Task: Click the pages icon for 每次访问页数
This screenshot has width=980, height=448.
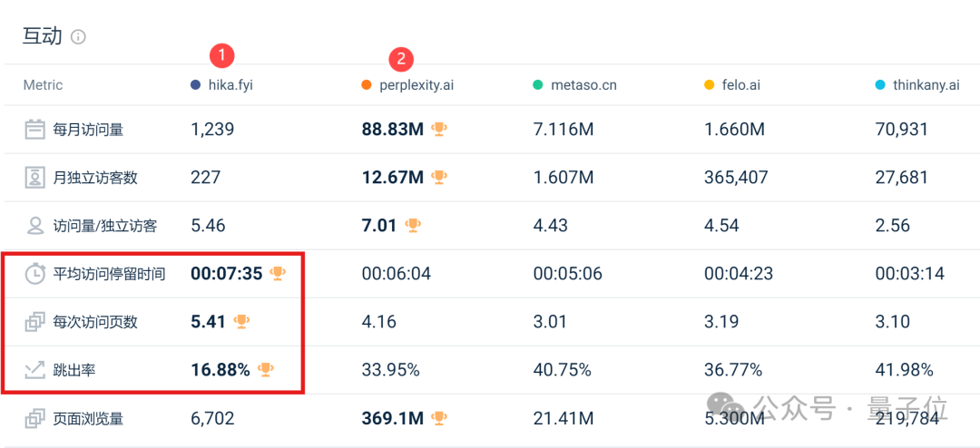Action: [x=35, y=322]
